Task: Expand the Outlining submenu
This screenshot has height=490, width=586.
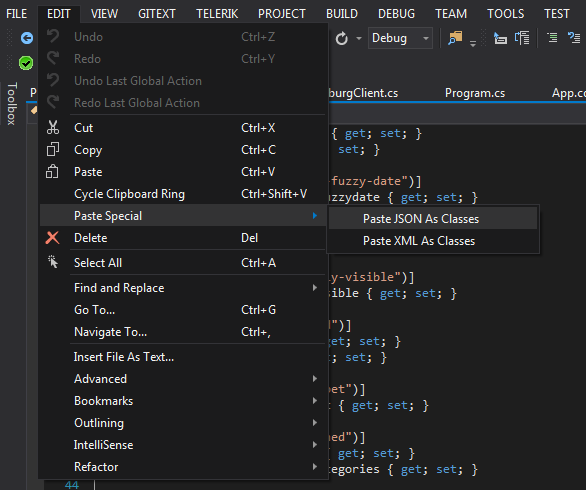Action: (183, 423)
